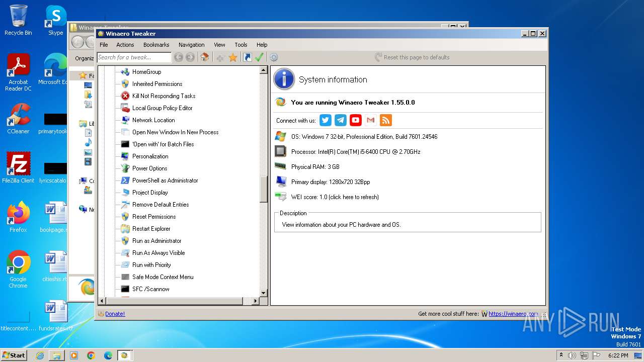Image resolution: width=644 pixels, height=362 pixels.
Task: Click the taskbar volume speaker icon
Action: click(572, 355)
